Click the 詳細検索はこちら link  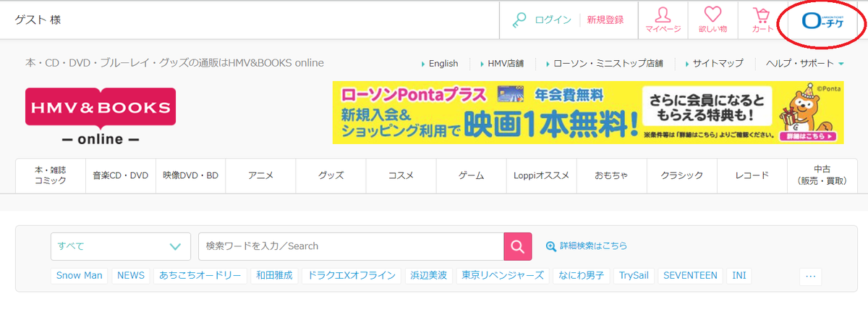(594, 246)
